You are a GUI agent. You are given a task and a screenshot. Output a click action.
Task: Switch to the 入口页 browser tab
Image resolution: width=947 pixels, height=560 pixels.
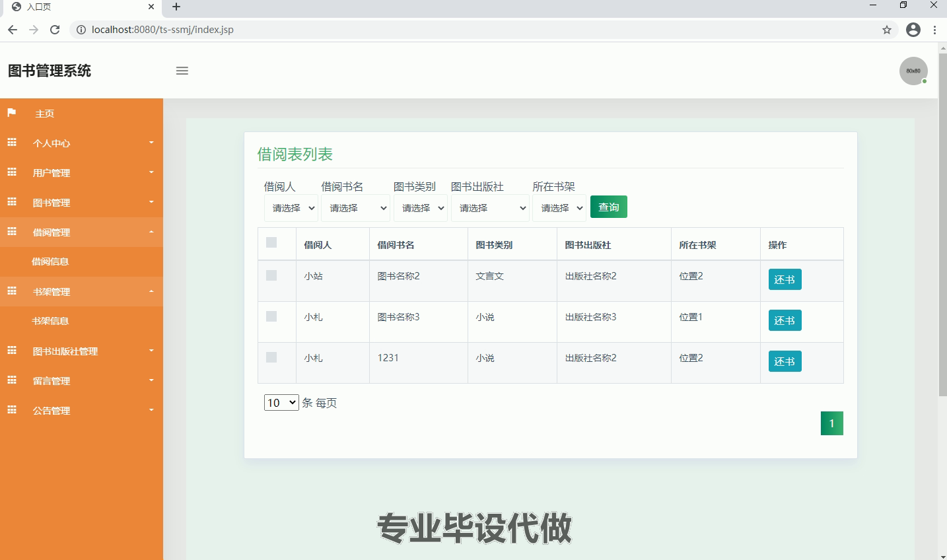coord(81,7)
